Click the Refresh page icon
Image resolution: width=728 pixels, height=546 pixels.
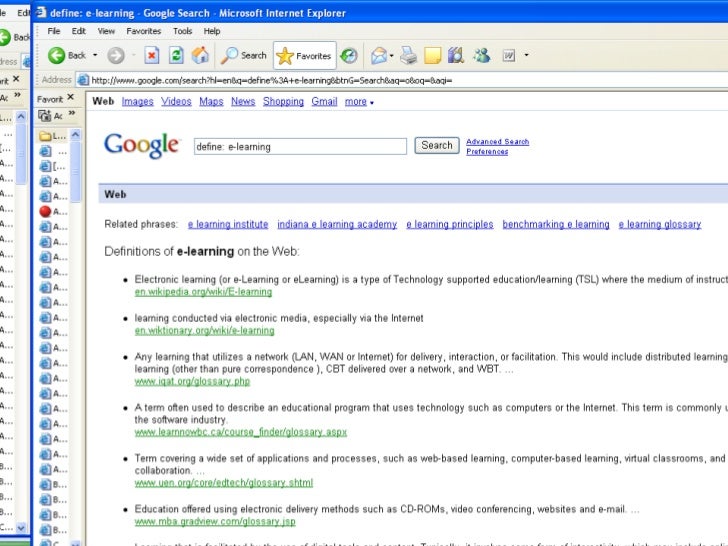coord(176,56)
